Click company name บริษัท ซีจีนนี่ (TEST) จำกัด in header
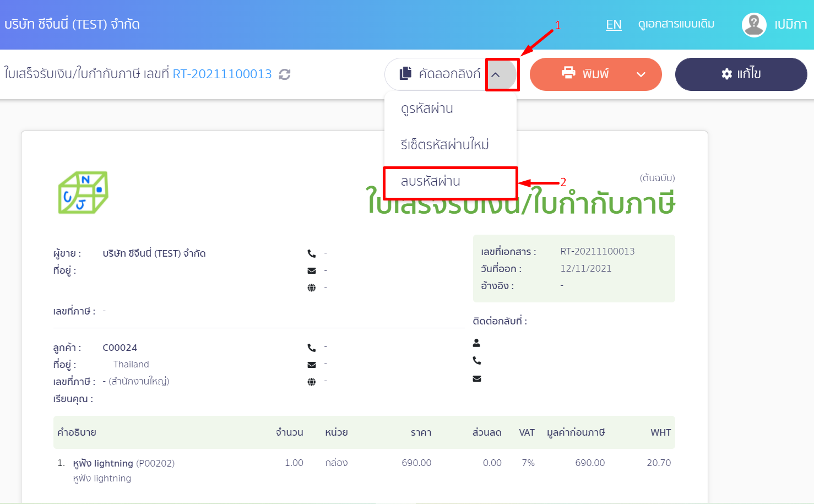814x504 pixels. [x=72, y=24]
